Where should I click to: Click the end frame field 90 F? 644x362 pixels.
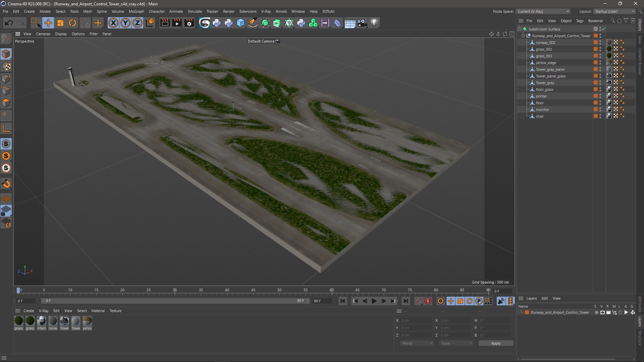tap(323, 301)
